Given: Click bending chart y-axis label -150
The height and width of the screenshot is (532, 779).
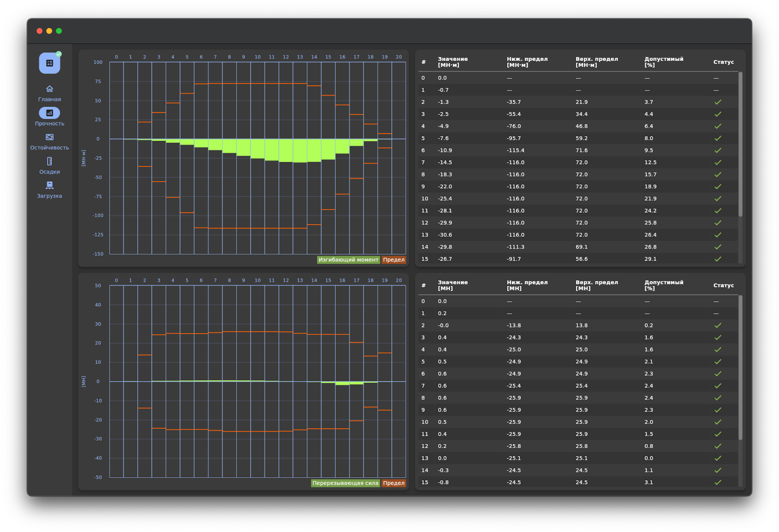Looking at the screenshot, I should (x=98, y=254).
